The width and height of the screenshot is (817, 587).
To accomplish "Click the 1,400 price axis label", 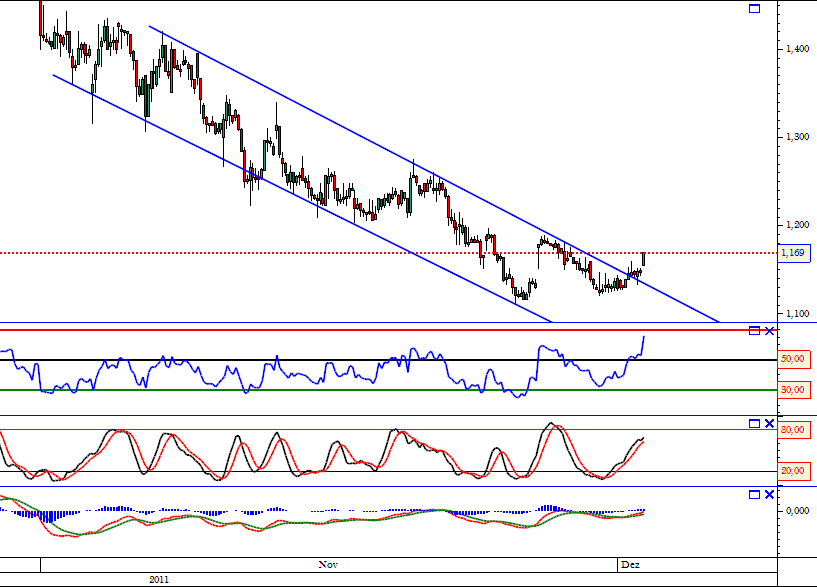I will click(x=798, y=49).
